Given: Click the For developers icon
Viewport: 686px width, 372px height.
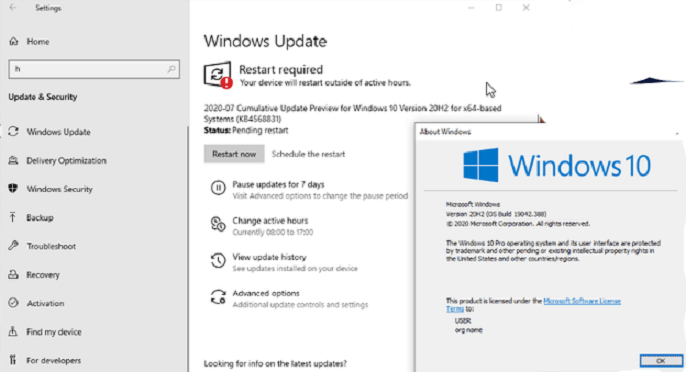Looking at the screenshot, I should [x=13, y=360].
